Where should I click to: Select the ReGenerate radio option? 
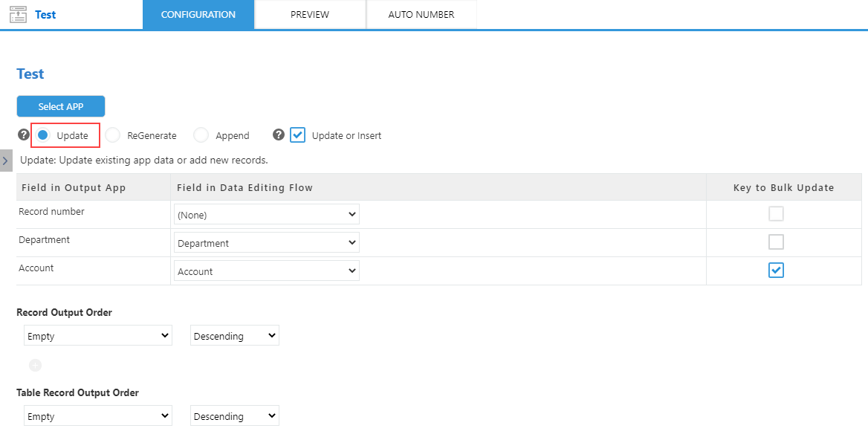tap(112, 135)
